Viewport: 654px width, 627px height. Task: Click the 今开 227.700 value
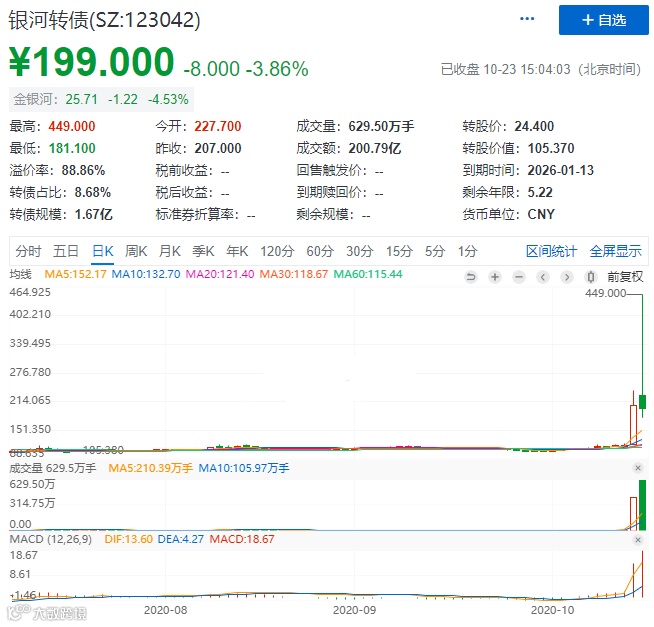(218, 126)
